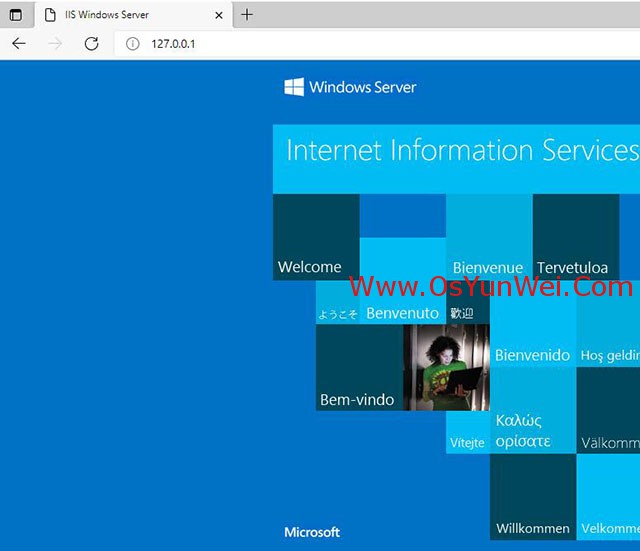Image resolution: width=640 pixels, height=551 pixels.
Task: Select the IIS Windows Server tab
Action: [x=134, y=15]
